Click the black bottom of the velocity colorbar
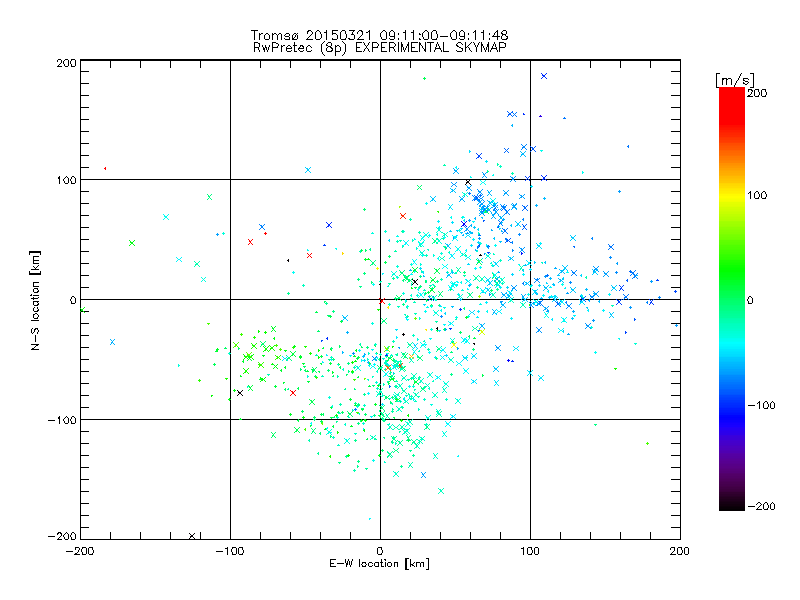This screenshot has width=800, height=600. tap(732, 503)
